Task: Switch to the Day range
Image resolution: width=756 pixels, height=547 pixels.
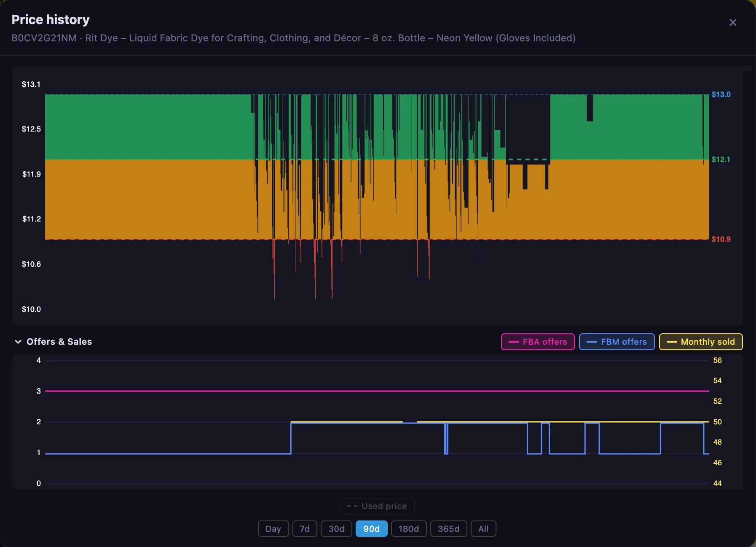Action: 273,529
